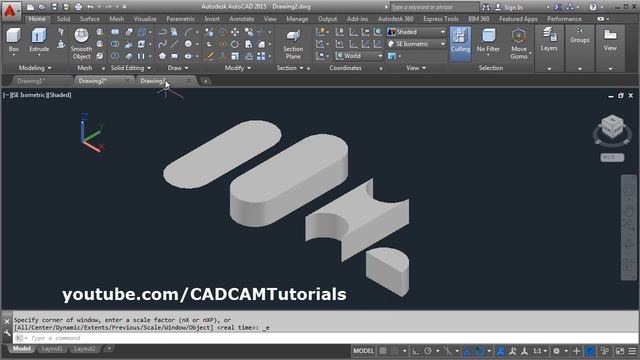Expand the View panel title arrow
This screenshot has width=640, height=360.
point(424,68)
